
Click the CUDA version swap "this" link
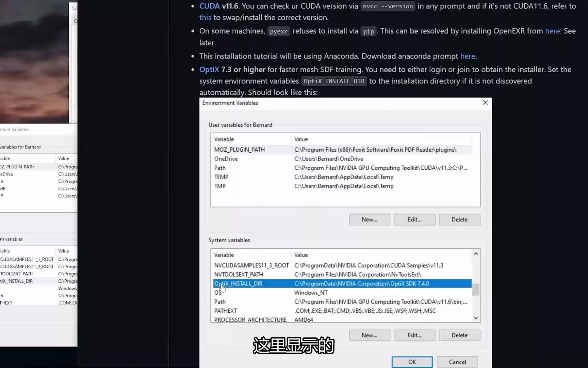205,17
